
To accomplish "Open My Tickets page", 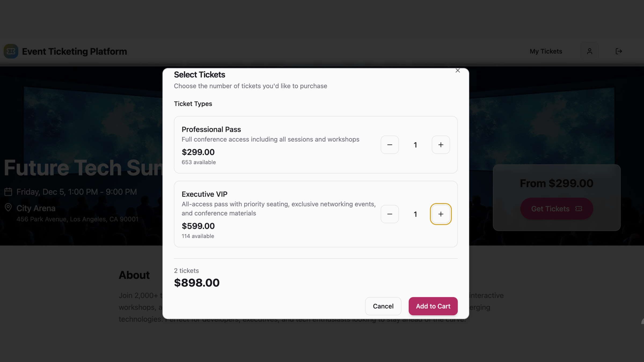I will click(546, 51).
